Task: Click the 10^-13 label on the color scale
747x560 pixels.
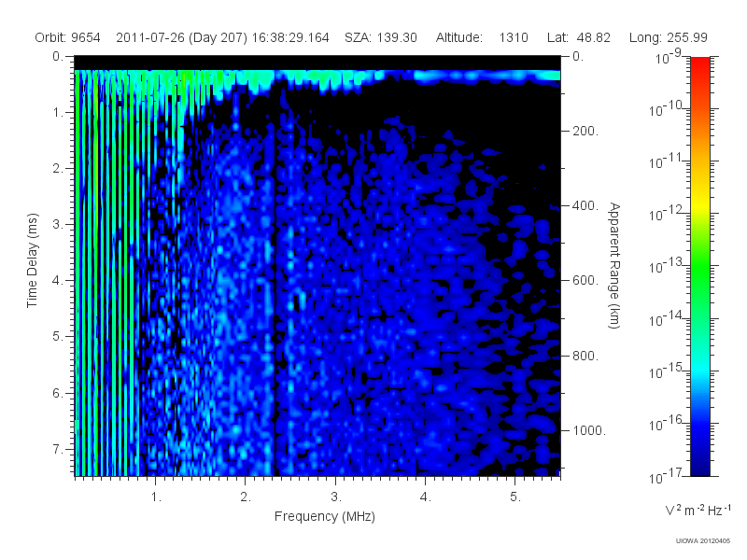Action: point(667,265)
